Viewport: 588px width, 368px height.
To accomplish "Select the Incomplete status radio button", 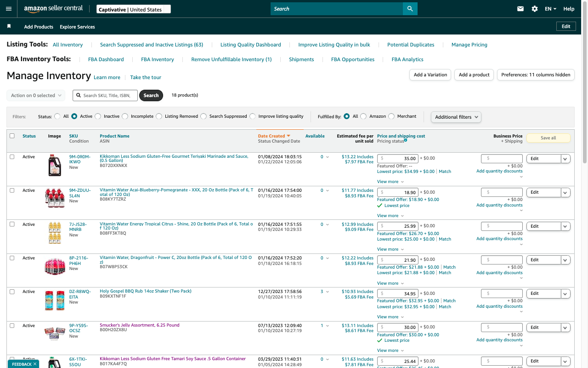I will pyautogui.click(x=125, y=116).
